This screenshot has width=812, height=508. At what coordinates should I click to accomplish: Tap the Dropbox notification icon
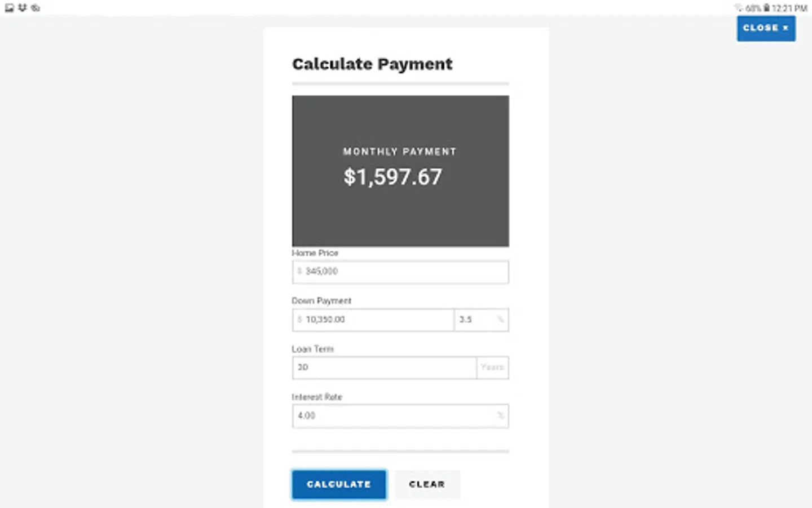[x=23, y=8]
